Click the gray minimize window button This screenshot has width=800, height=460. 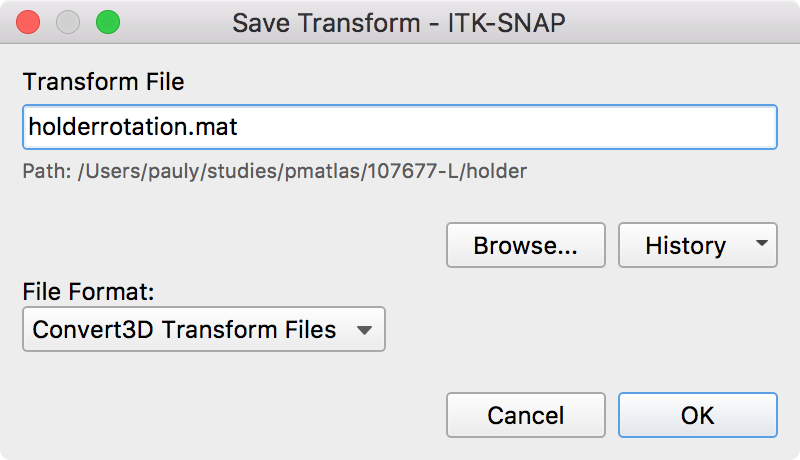pos(68,22)
